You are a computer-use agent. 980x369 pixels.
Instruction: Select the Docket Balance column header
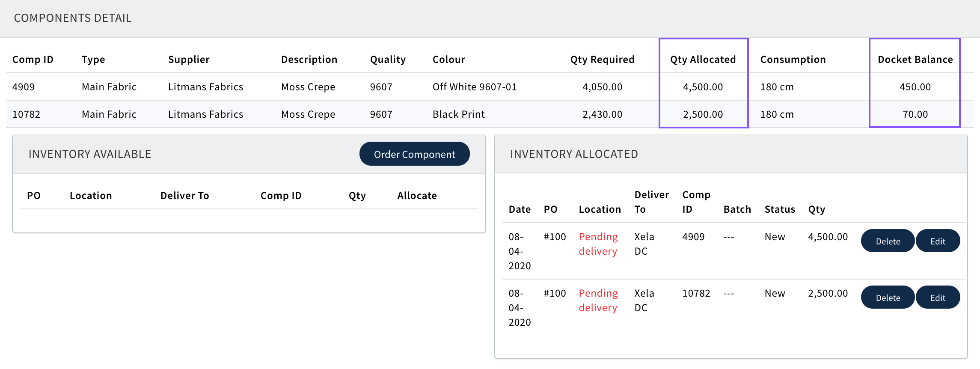[x=915, y=60]
